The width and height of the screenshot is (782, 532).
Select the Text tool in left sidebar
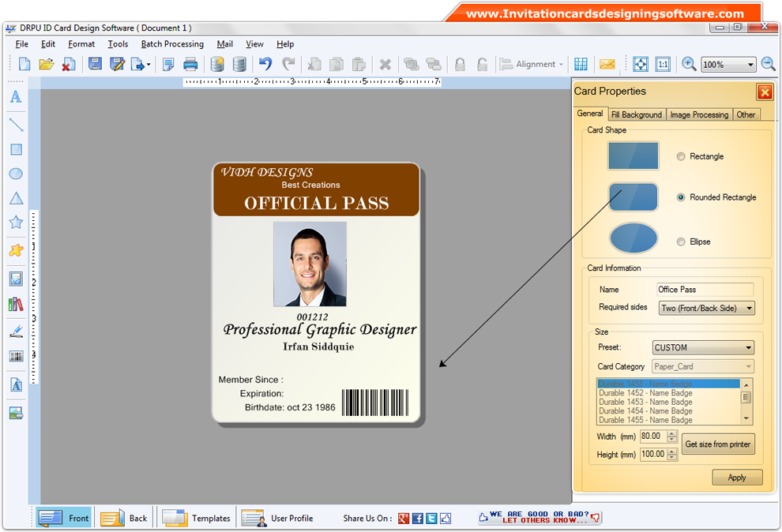pyautogui.click(x=16, y=96)
